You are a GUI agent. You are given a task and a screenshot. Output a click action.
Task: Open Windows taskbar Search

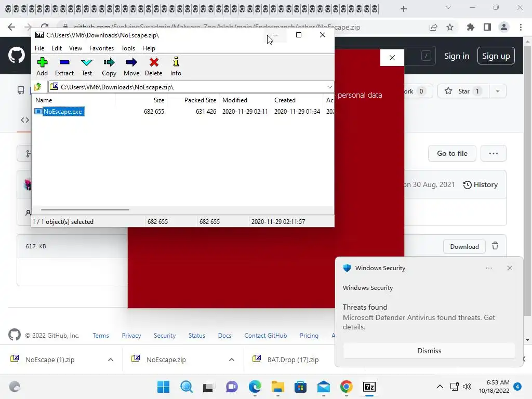tap(187, 387)
